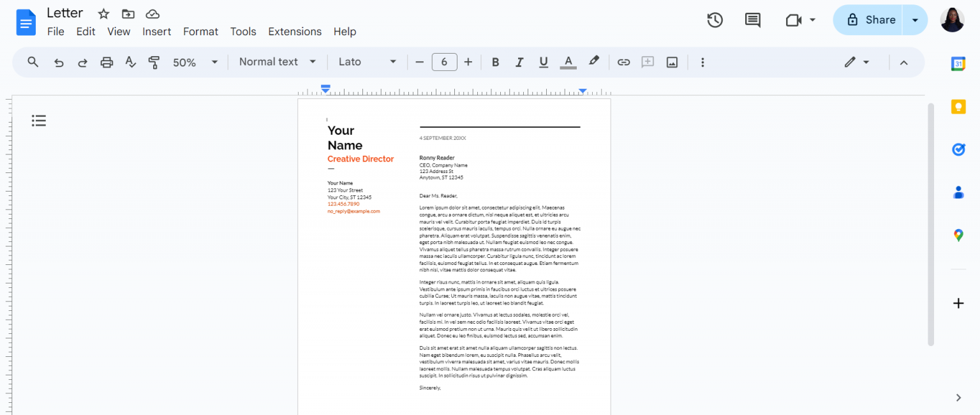Select the Paint format tool
Image resolution: width=980 pixels, height=415 pixels.
154,62
